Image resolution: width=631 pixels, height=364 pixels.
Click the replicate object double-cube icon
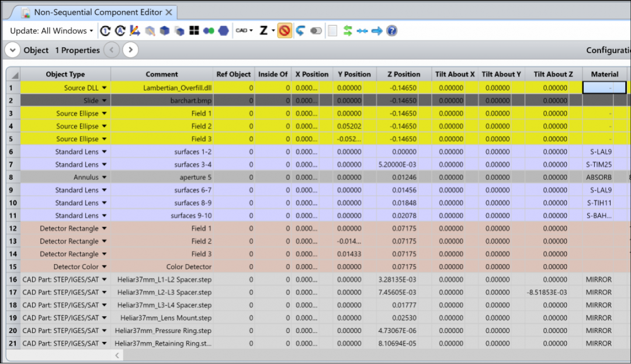(179, 30)
